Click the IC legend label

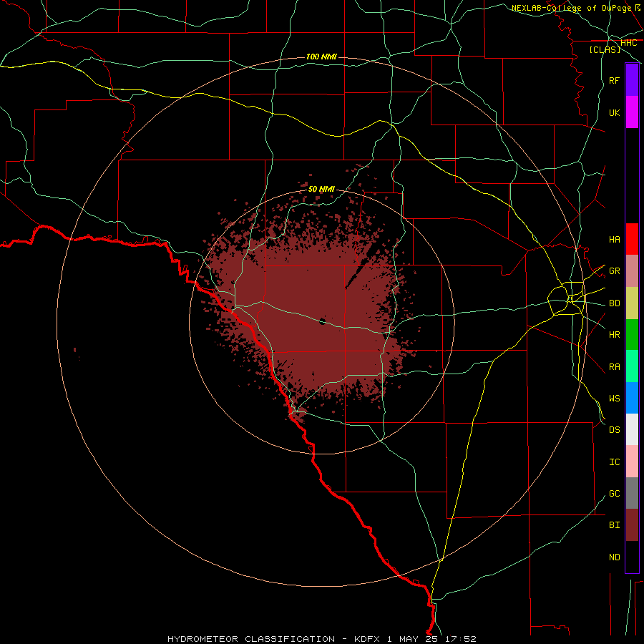click(x=614, y=462)
